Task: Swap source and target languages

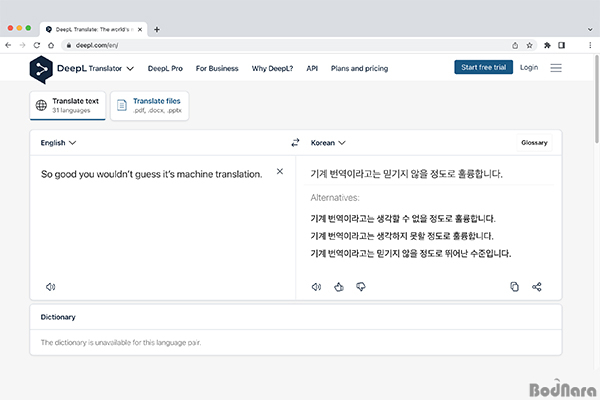Action: pyautogui.click(x=295, y=143)
